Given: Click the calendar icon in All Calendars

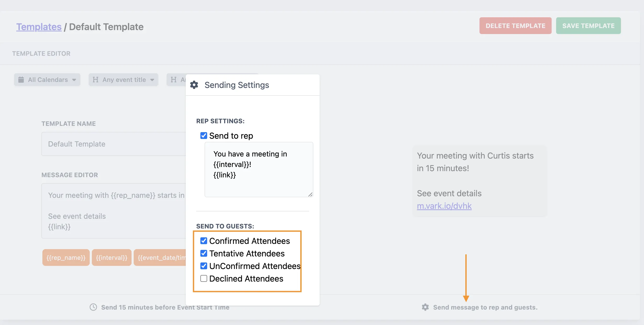Looking at the screenshot, I should pyautogui.click(x=21, y=80).
